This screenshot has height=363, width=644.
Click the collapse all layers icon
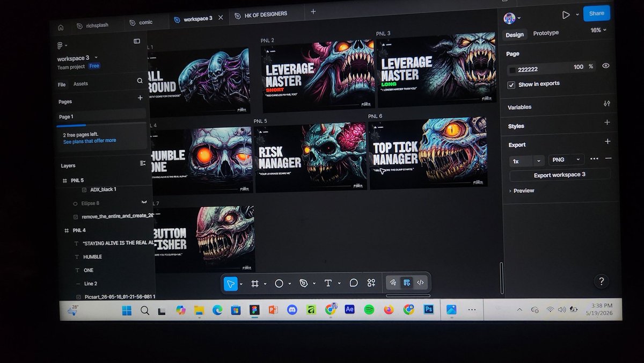[x=143, y=163]
